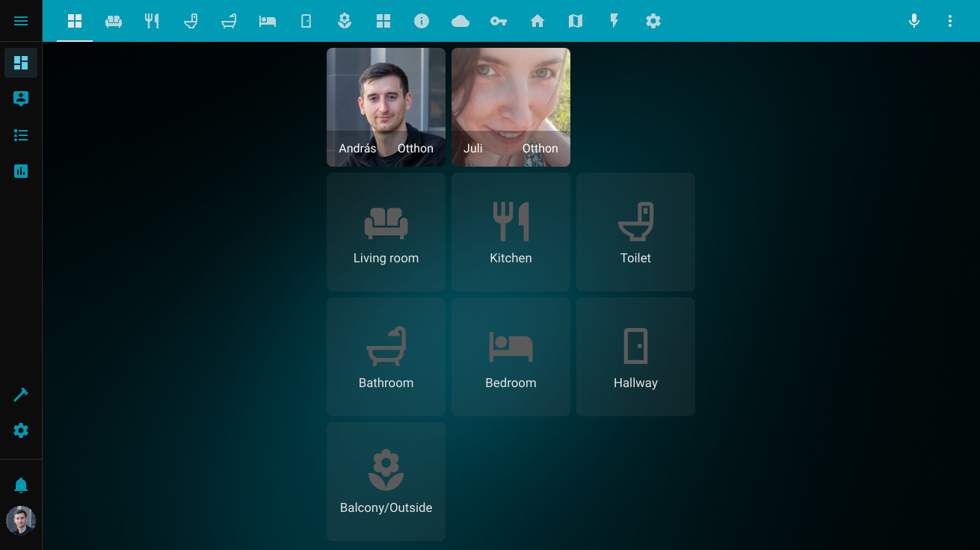
Task: Open the Living room card
Action: click(x=386, y=232)
